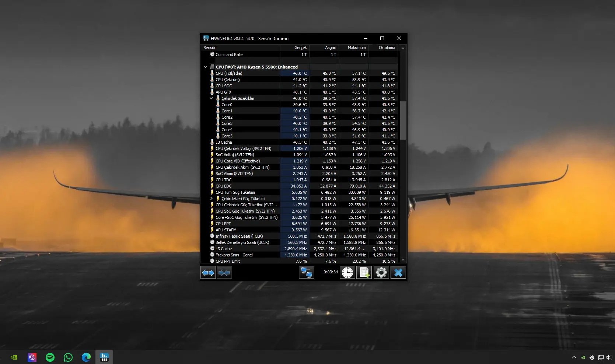This screenshot has height=364, width=615.
Task: Select the CPU SoC Güç Tüketimi (SVI2 TFN) row
Action: point(299,211)
